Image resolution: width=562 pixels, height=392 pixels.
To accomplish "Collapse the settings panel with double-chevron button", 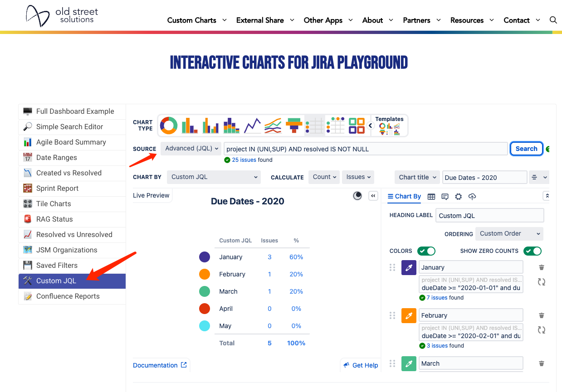I will [373, 196].
